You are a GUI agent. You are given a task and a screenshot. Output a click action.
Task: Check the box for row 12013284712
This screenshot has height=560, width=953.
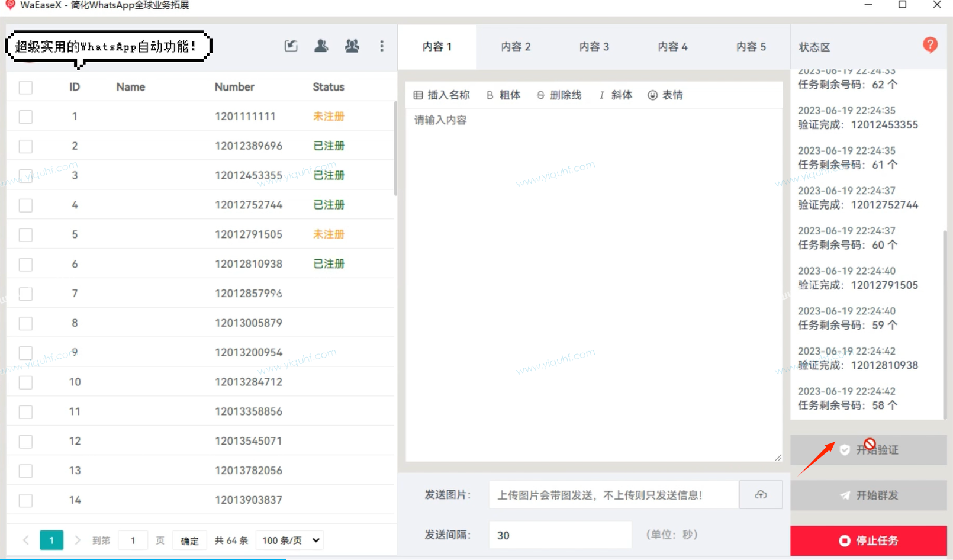click(25, 383)
